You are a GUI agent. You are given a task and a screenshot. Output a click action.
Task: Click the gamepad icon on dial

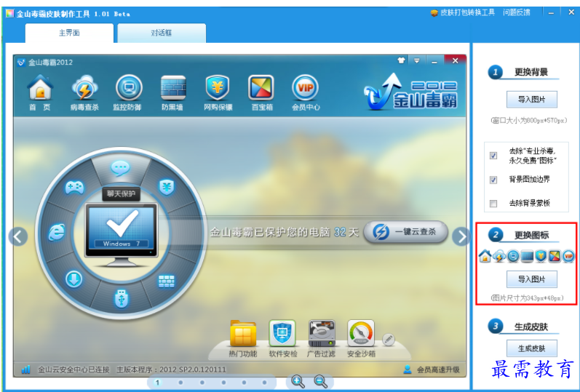(74, 188)
